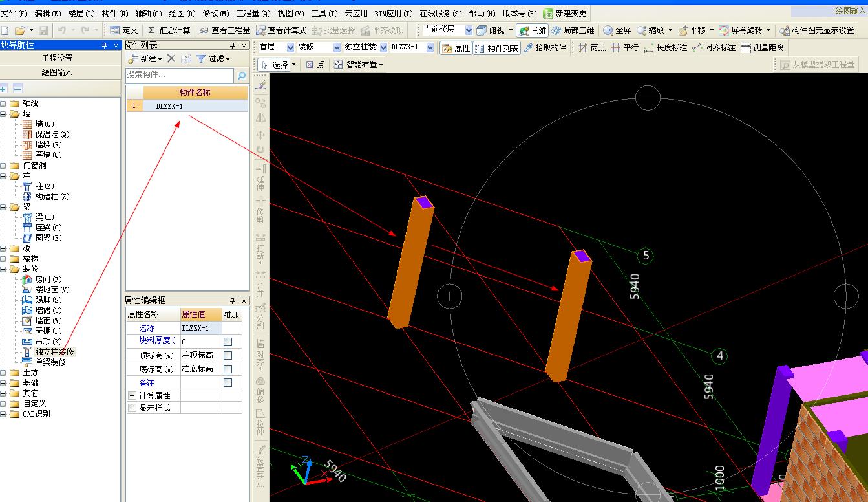The height and width of the screenshot is (502, 868).
Task: Click 新建变更 new change button
Action: (x=565, y=13)
